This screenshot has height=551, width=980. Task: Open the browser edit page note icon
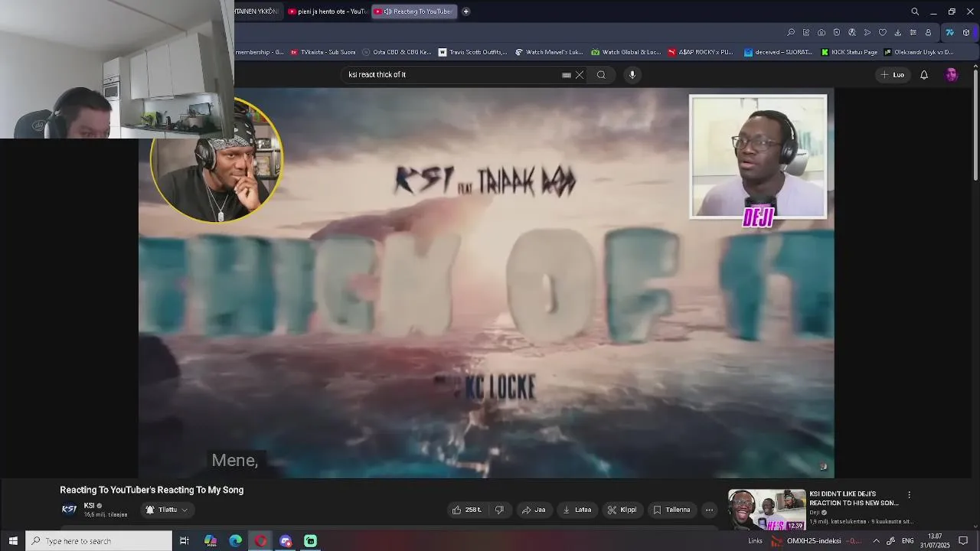pyautogui.click(x=806, y=33)
